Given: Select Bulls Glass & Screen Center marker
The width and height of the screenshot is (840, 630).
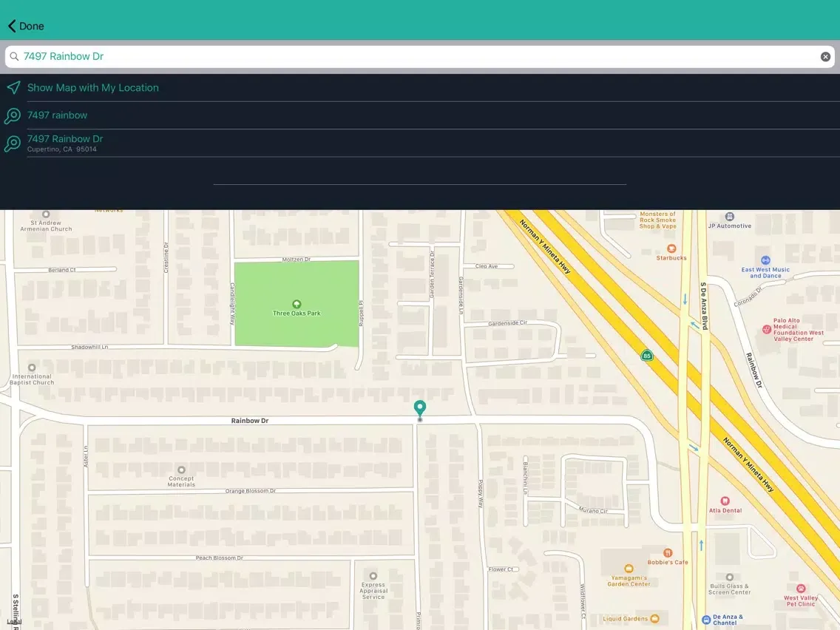Looking at the screenshot, I should coord(729,577).
